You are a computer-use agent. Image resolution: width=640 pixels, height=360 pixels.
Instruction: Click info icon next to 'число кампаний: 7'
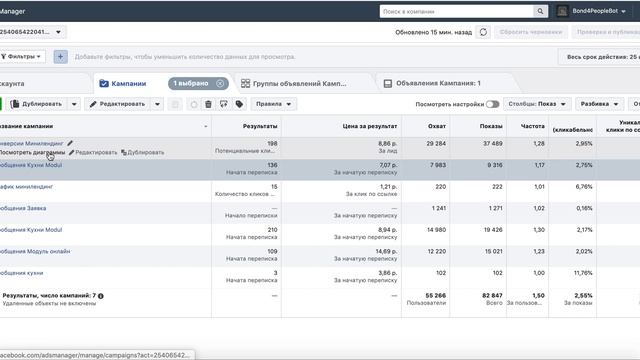[x=101, y=296]
